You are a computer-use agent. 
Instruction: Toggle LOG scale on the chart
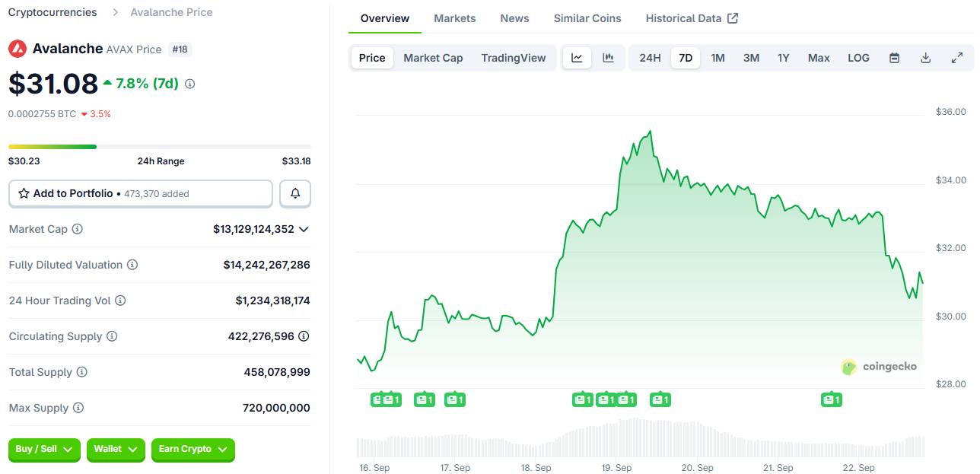tap(858, 58)
